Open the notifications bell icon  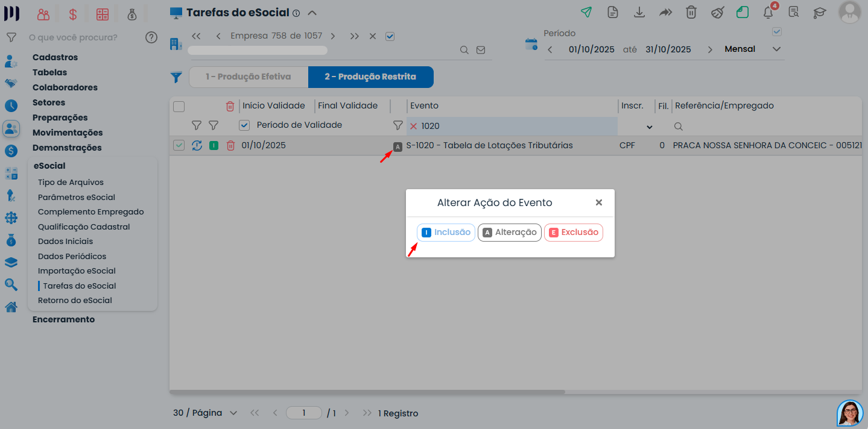(768, 12)
